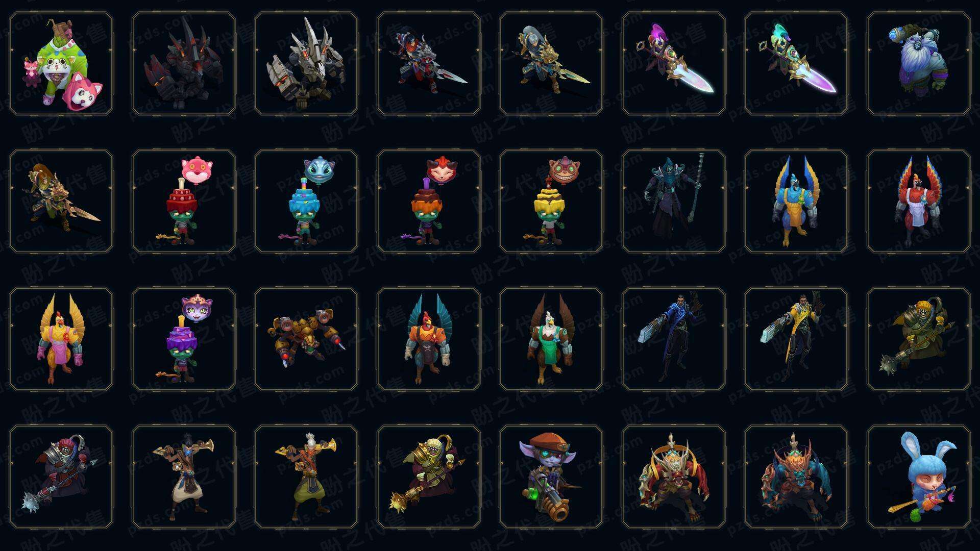980x551 pixels.
Task: Open the dark black-red armored golem skin
Action: [184, 63]
